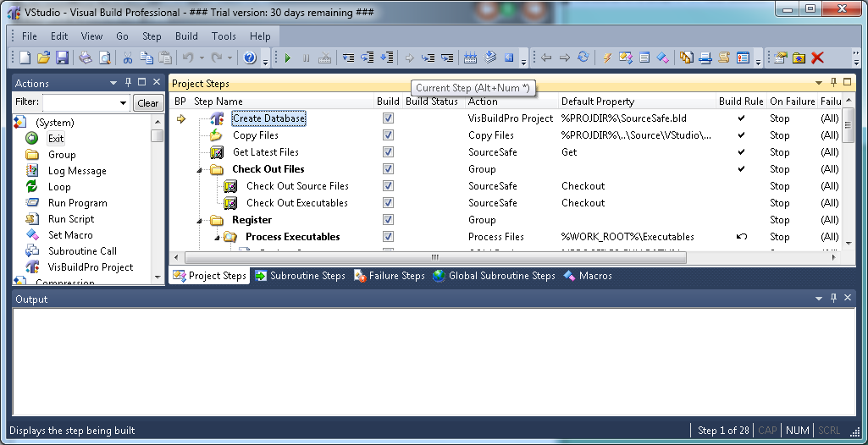Click the navigate back arrow icon
This screenshot has width=868, height=445.
tap(546, 58)
